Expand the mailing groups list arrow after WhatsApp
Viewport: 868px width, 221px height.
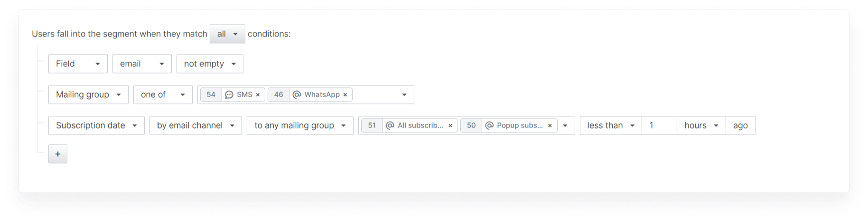[x=404, y=95]
